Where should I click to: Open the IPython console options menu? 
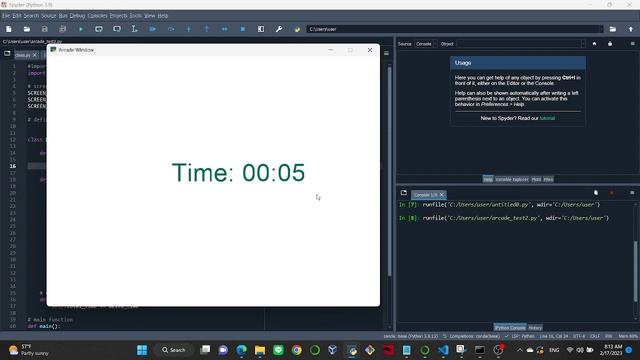coord(632,193)
